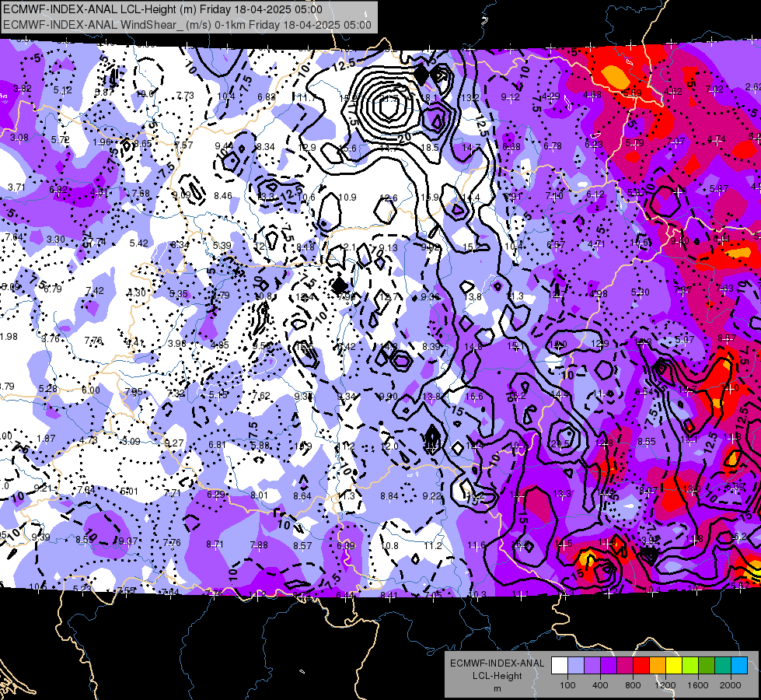761x700 pixels.
Task: Click the 11.2 grid value
Action: coord(432,545)
